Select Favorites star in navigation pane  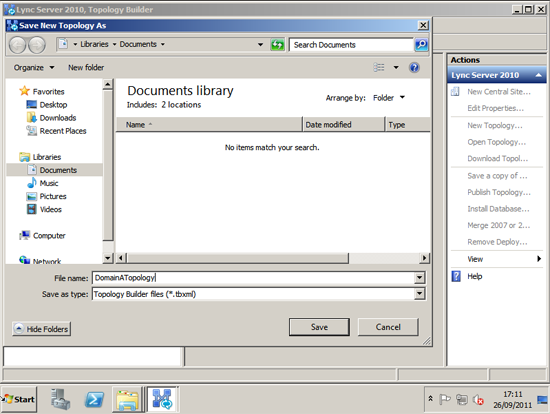pyautogui.click(x=24, y=91)
